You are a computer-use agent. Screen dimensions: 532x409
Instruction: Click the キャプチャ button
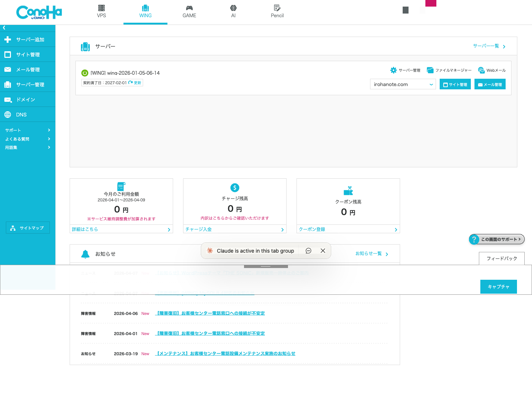click(x=498, y=287)
